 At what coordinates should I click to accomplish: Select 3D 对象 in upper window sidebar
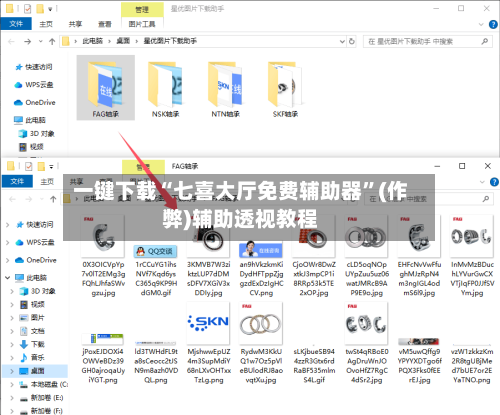37,134
